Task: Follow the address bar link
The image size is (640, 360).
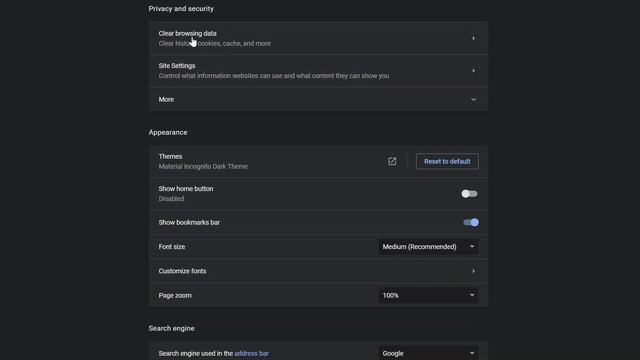Action: pos(251,353)
